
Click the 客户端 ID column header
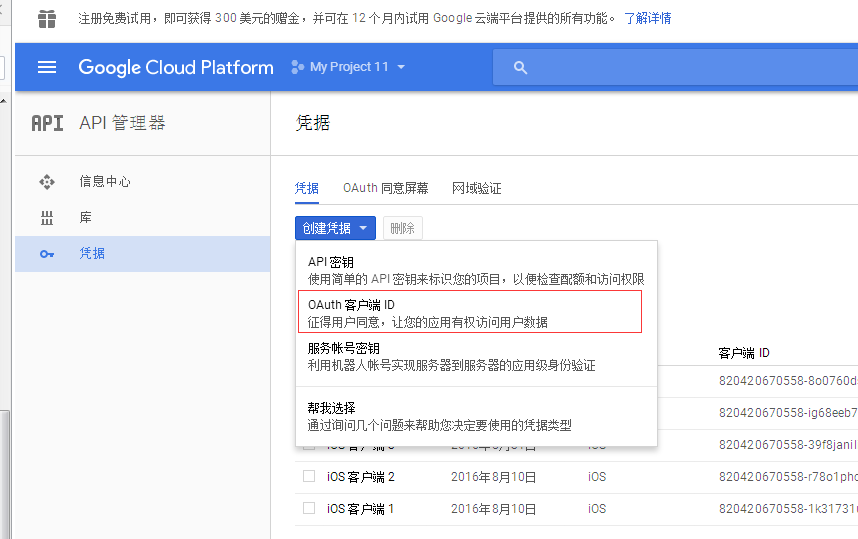click(744, 353)
